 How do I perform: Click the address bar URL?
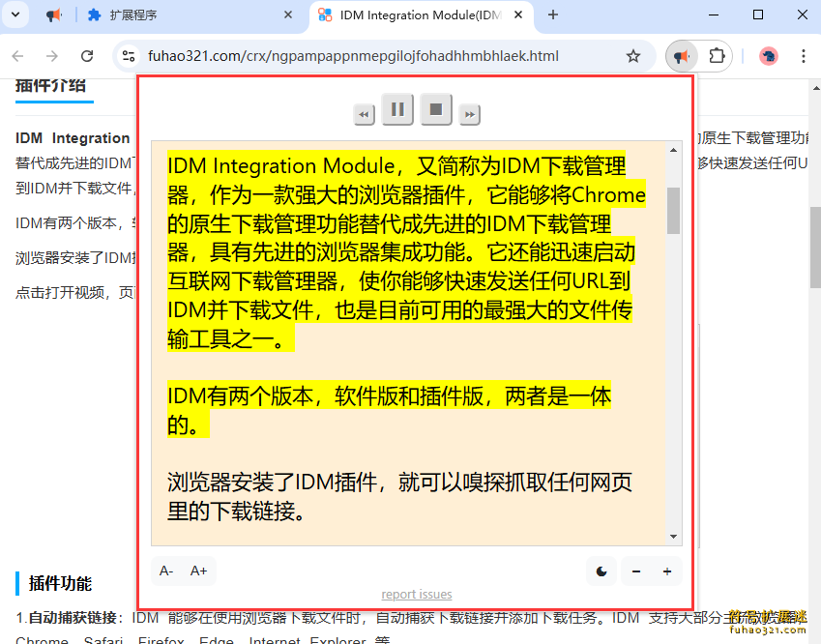(353, 56)
